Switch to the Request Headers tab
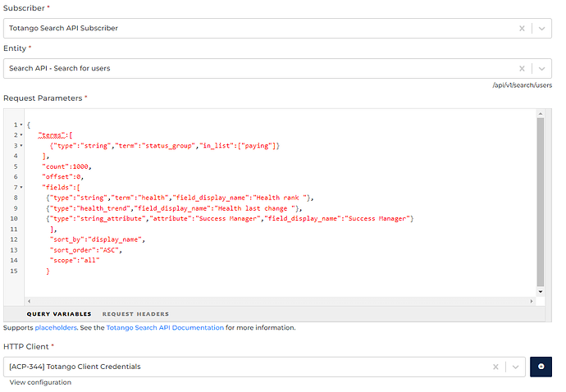The height and width of the screenshot is (392, 566). [x=135, y=314]
